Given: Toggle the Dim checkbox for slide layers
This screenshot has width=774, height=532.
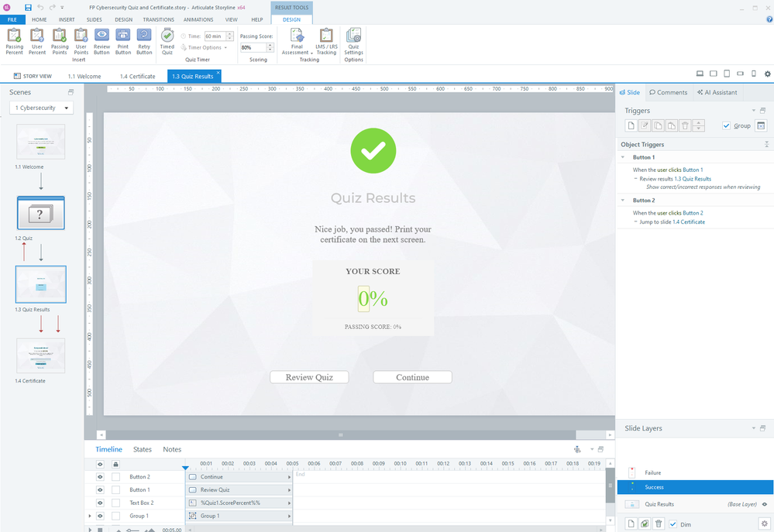Looking at the screenshot, I should (x=673, y=524).
